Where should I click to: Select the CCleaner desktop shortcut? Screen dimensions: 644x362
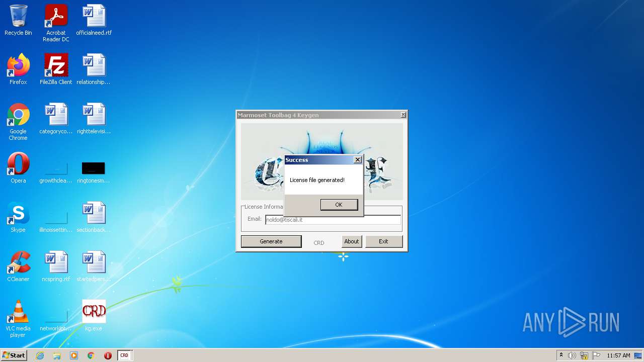tap(18, 266)
